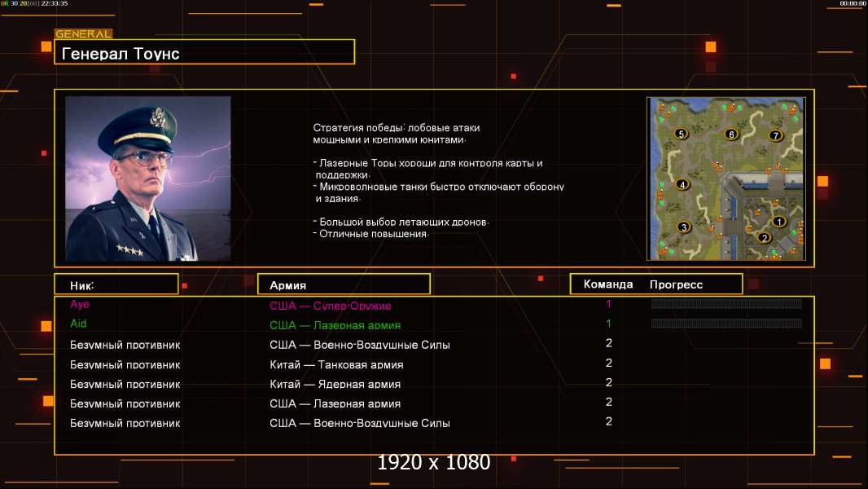Screen dimensions: 868x489
Task: Select the green Aid player name
Action: [78, 324]
